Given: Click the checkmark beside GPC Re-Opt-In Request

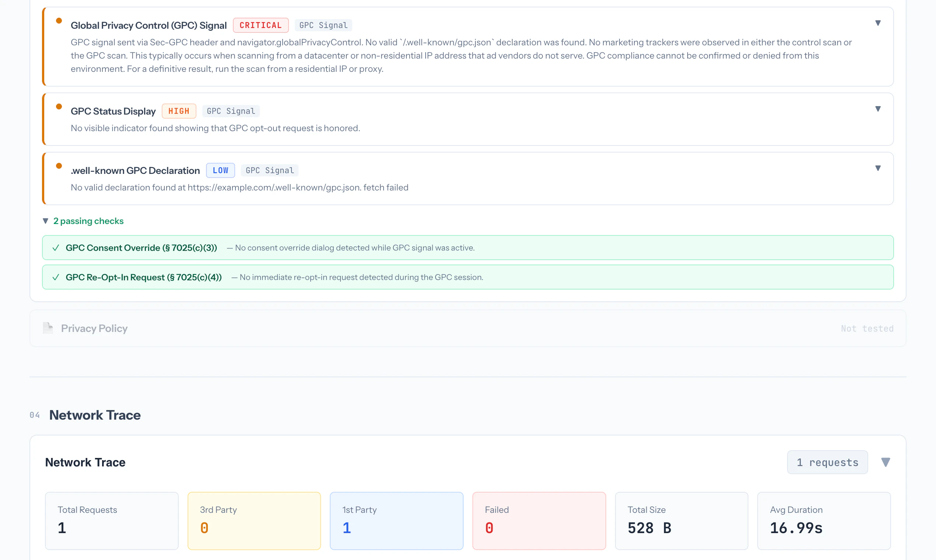Looking at the screenshot, I should point(56,277).
